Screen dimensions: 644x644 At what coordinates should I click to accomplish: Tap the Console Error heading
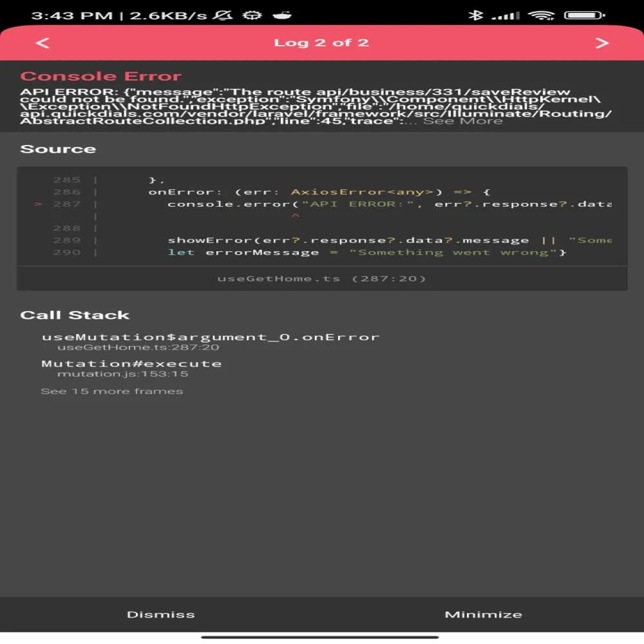(101, 76)
